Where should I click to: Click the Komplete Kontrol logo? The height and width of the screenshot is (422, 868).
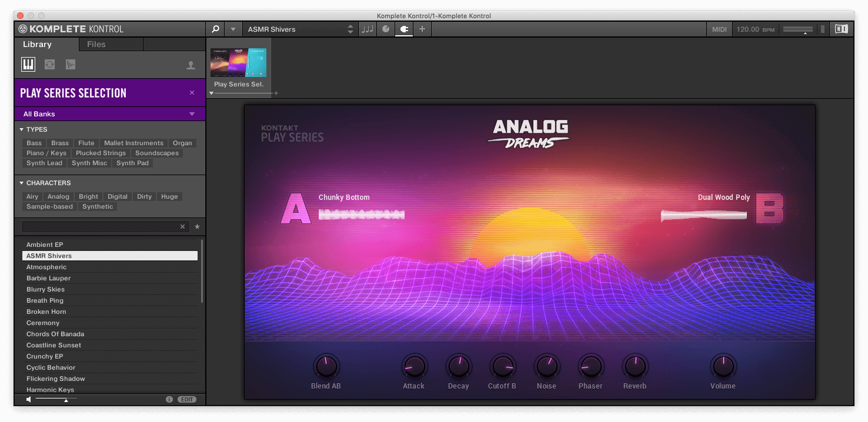point(71,29)
